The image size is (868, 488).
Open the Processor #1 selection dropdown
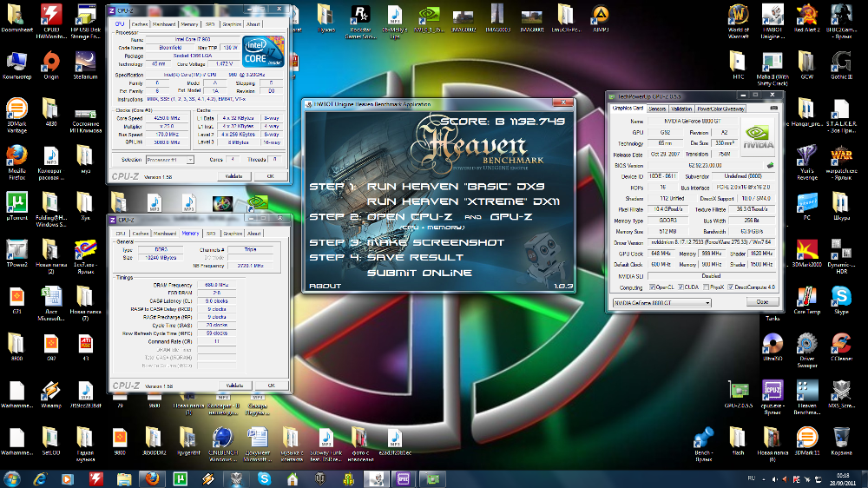click(170, 160)
